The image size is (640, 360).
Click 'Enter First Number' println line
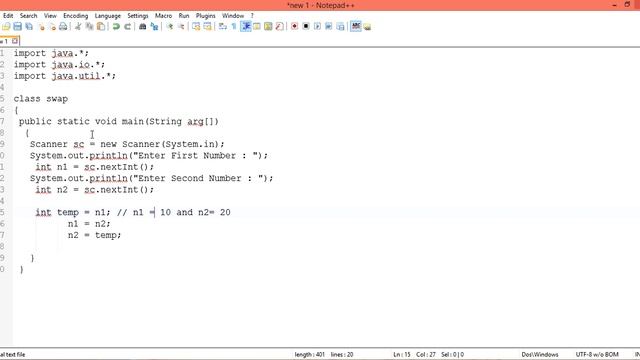click(x=149, y=156)
